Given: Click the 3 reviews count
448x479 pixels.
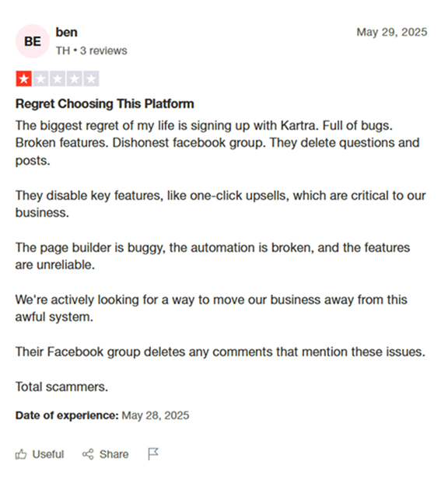Looking at the screenshot, I should (x=103, y=51).
